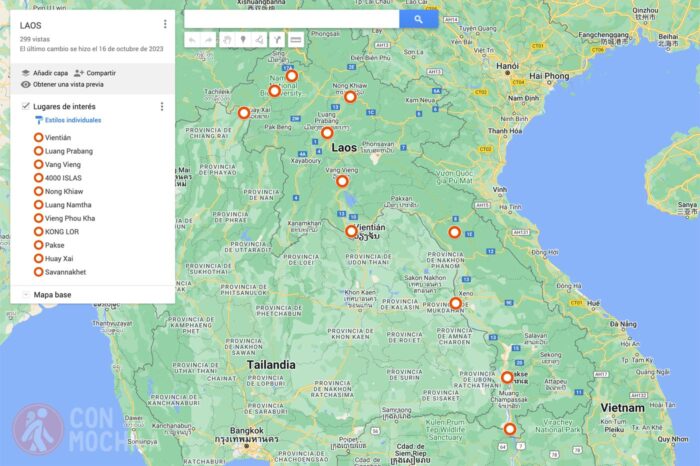
Task: Click the 4000 Islas marker on the map
Action: pyautogui.click(x=510, y=429)
